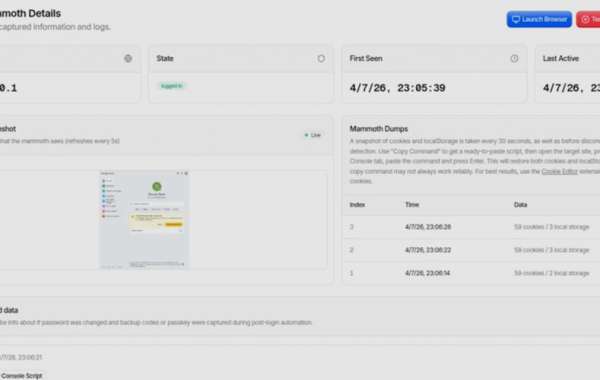600x380 pixels.
Task: Click the timestamp above Console Script
Action: [21, 357]
